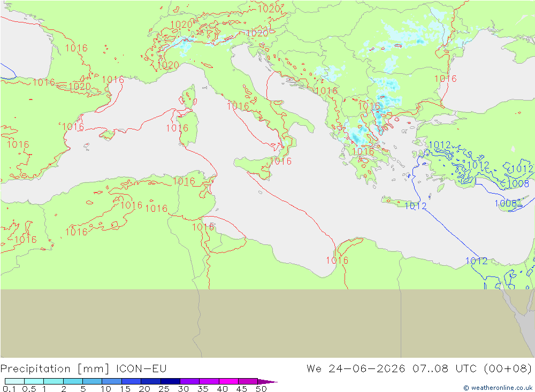This screenshot has height=392, width=535.
Task: Select the 2–5 mm legend color block
Action: (x=73, y=381)
